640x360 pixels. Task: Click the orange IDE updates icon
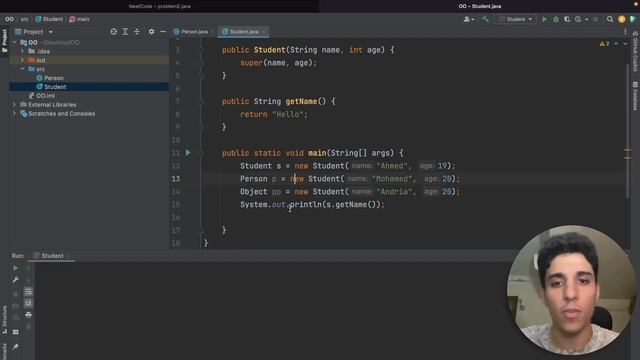[622, 19]
